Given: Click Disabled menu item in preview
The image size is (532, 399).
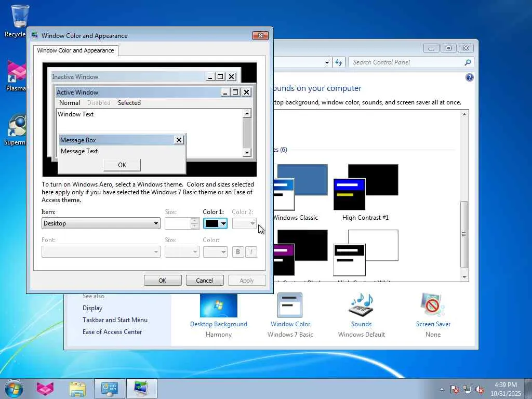Looking at the screenshot, I should (99, 103).
